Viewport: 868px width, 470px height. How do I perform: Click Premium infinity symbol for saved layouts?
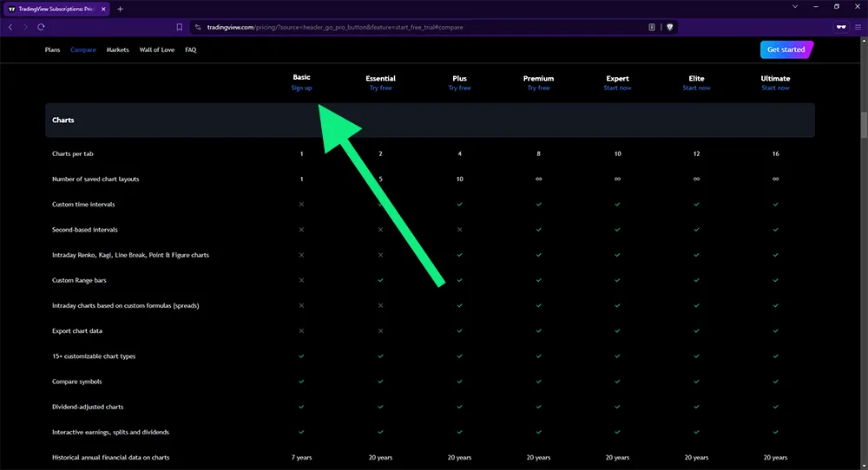click(539, 180)
